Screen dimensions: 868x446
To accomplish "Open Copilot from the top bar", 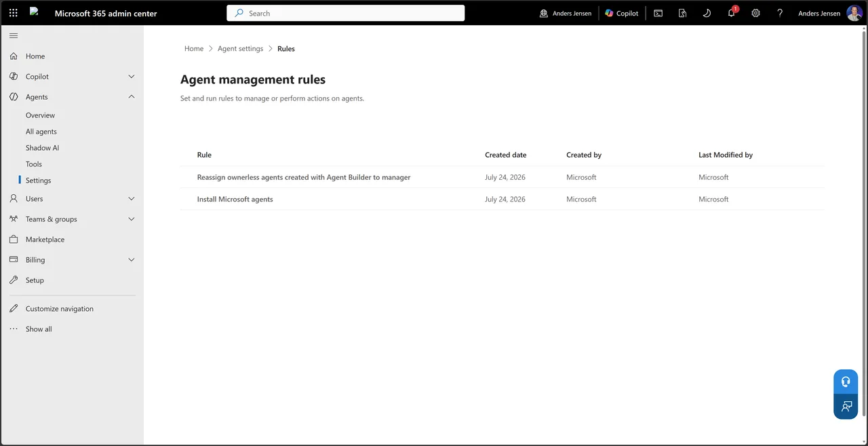I will click(621, 13).
